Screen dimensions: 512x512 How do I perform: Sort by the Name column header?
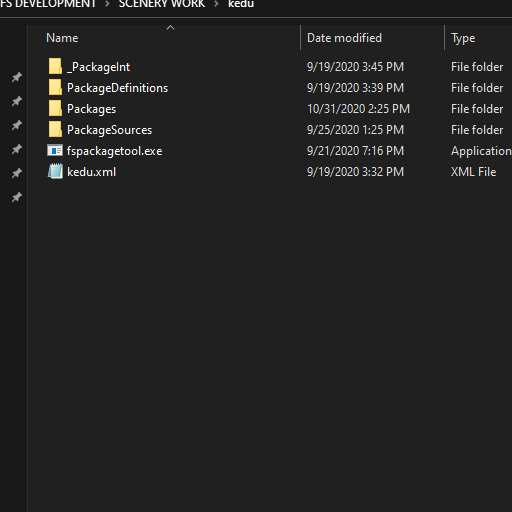point(62,38)
